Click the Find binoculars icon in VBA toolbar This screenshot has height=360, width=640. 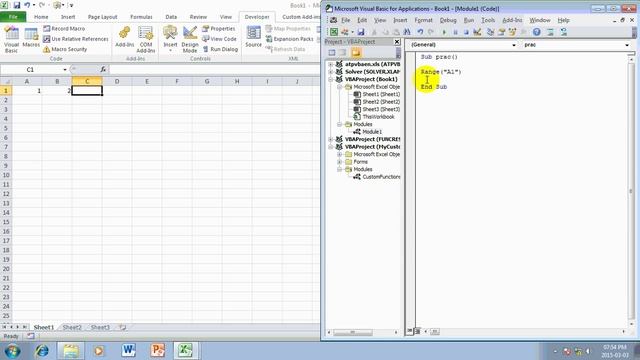(407, 32)
